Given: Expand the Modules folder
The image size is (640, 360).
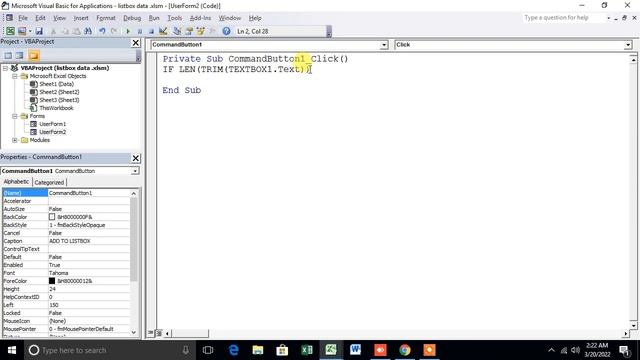Looking at the screenshot, I should click(15, 140).
